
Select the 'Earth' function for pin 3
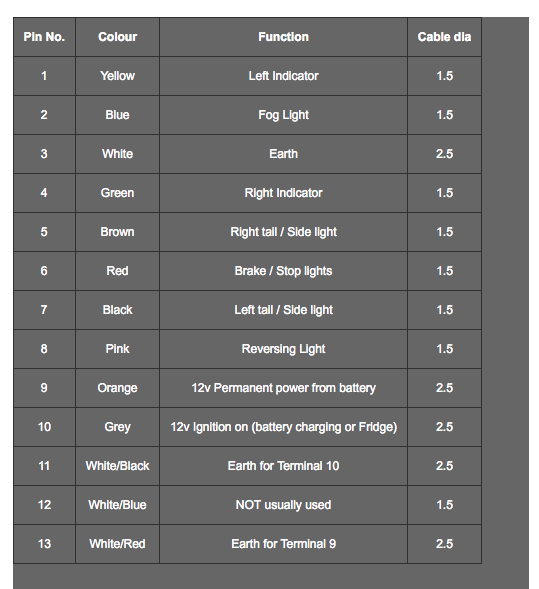pyautogui.click(x=283, y=154)
